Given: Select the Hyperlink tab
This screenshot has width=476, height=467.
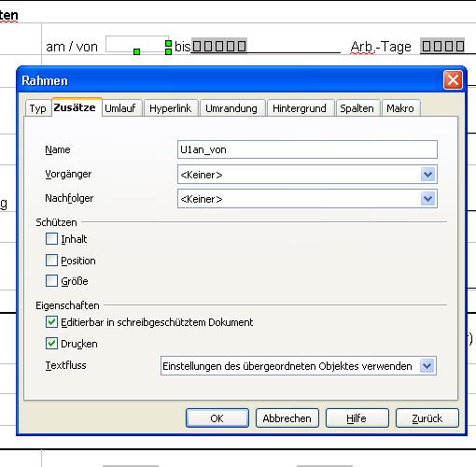Looking at the screenshot, I should click(x=171, y=108).
